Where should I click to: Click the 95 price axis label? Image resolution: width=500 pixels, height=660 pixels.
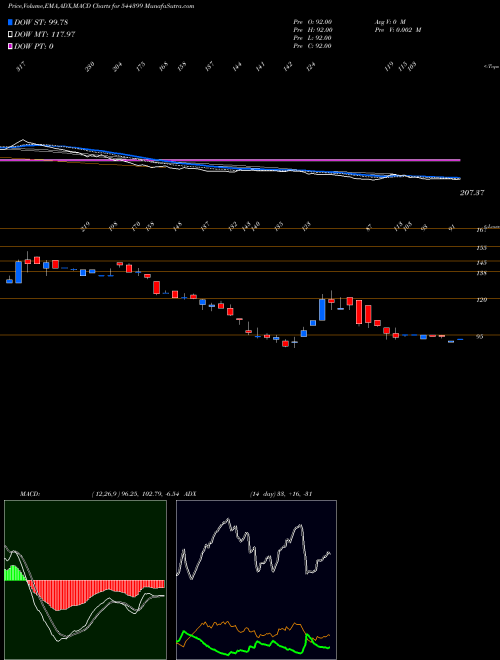480,336
